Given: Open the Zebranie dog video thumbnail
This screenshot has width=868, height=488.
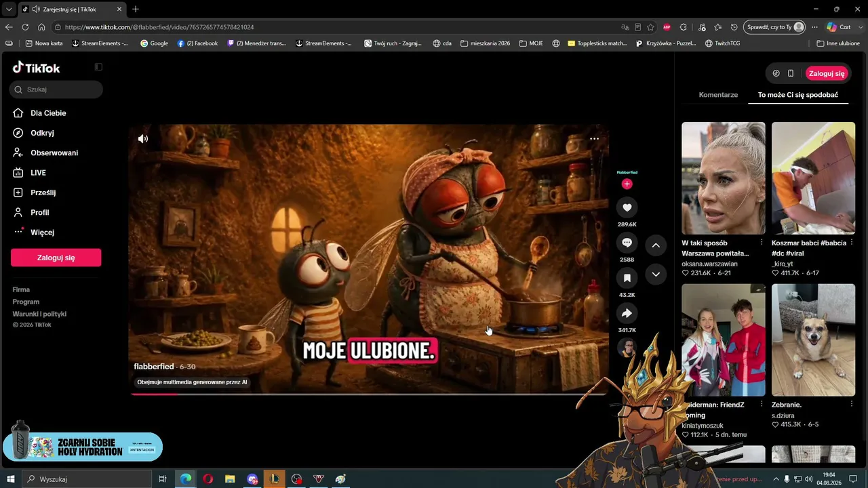Looking at the screenshot, I should coord(814,340).
